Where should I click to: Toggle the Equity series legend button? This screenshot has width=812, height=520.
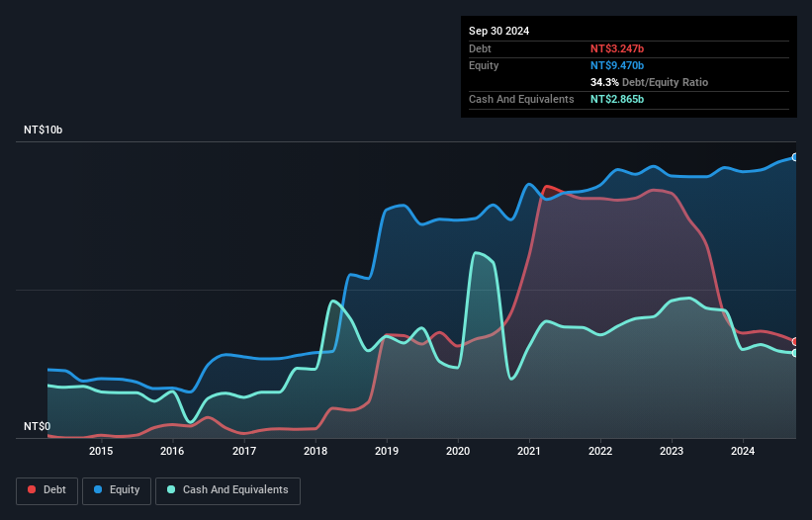click(117, 490)
